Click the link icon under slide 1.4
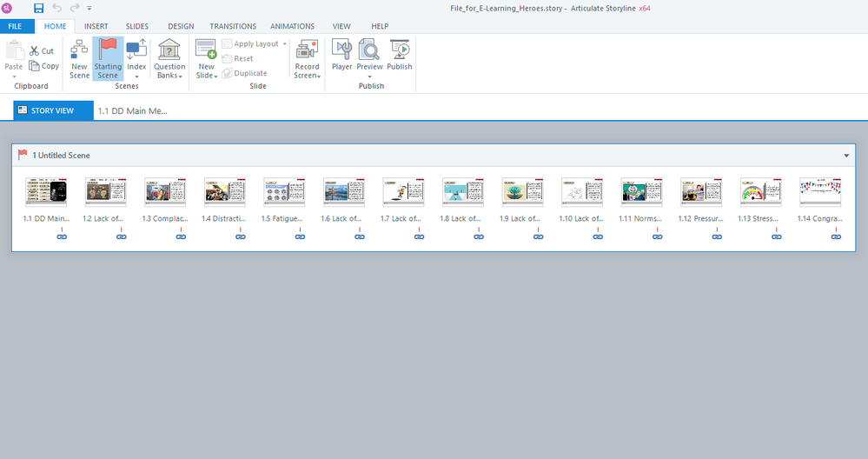This screenshot has height=459, width=868. 241,236
